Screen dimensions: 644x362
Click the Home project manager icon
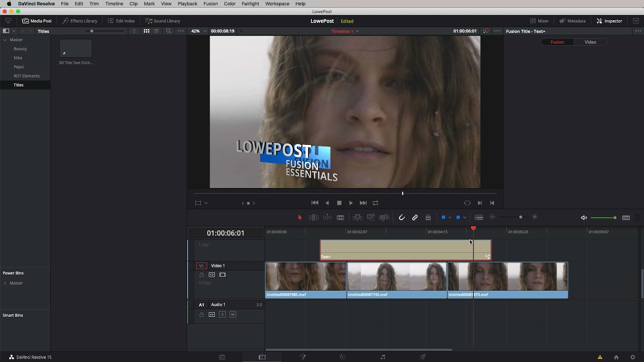[x=616, y=357]
